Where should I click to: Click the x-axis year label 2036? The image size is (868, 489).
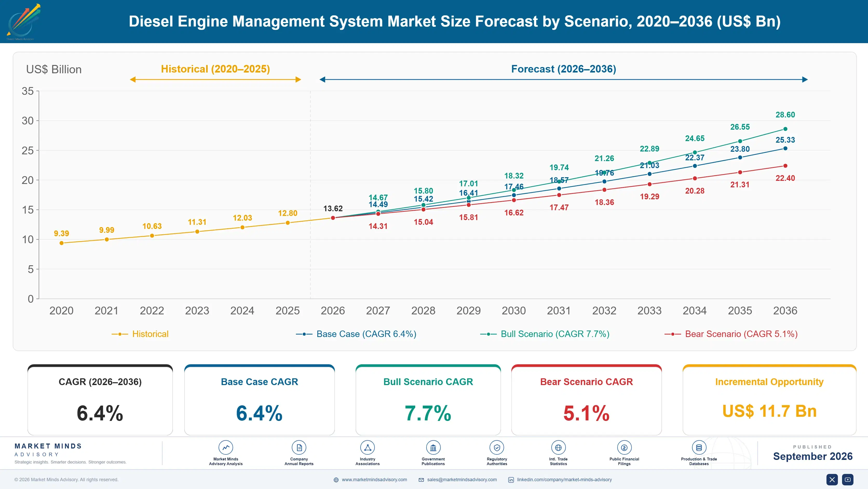point(785,310)
